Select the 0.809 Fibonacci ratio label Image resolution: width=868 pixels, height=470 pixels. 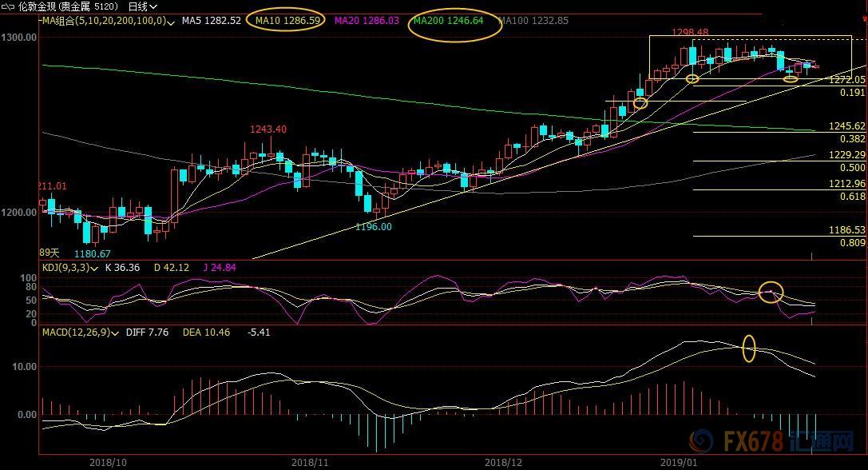tap(853, 243)
